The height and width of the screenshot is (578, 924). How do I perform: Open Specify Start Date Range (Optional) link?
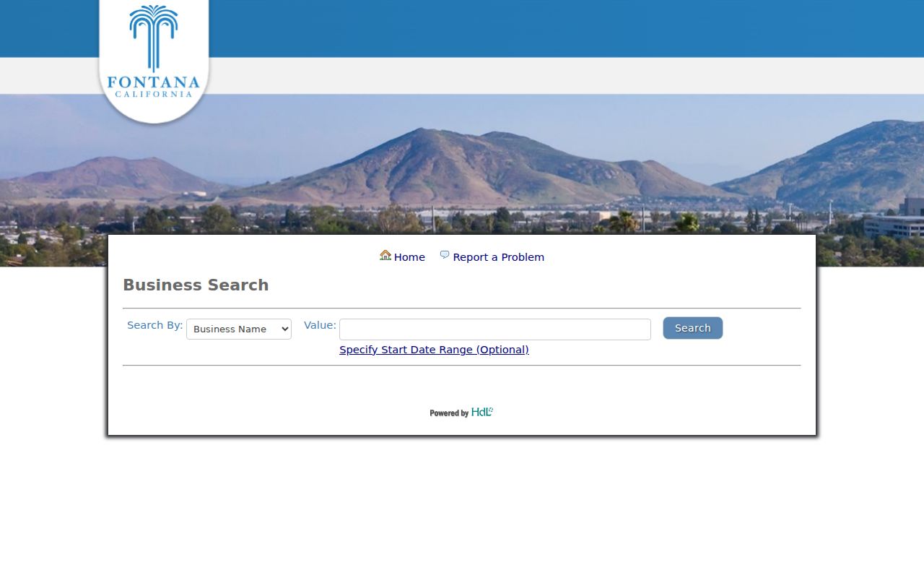pyautogui.click(x=434, y=350)
